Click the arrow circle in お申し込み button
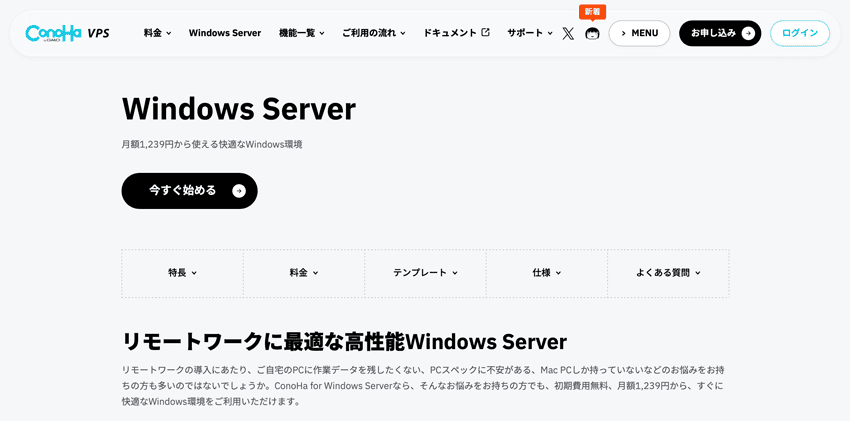The height and width of the screenshot is (421, 850). pos(748,34)
